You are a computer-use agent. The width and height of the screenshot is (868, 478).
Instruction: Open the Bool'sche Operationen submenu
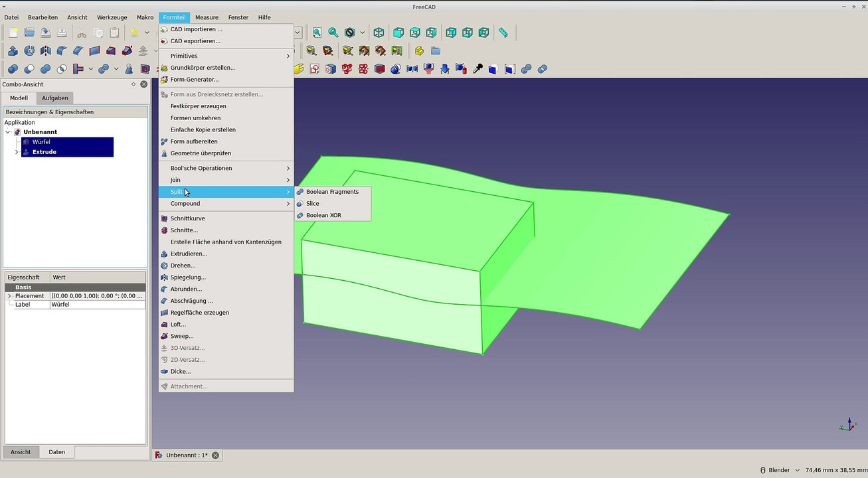coord(226,168)
